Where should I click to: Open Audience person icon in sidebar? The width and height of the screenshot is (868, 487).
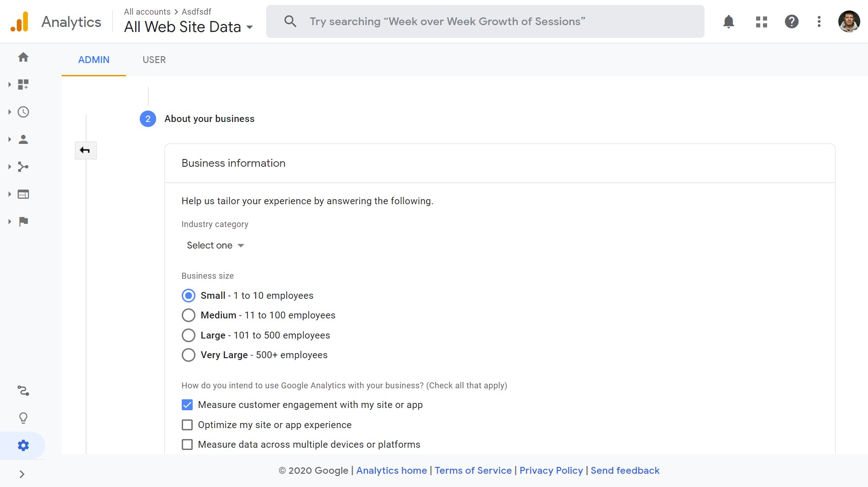click(23, 139)
